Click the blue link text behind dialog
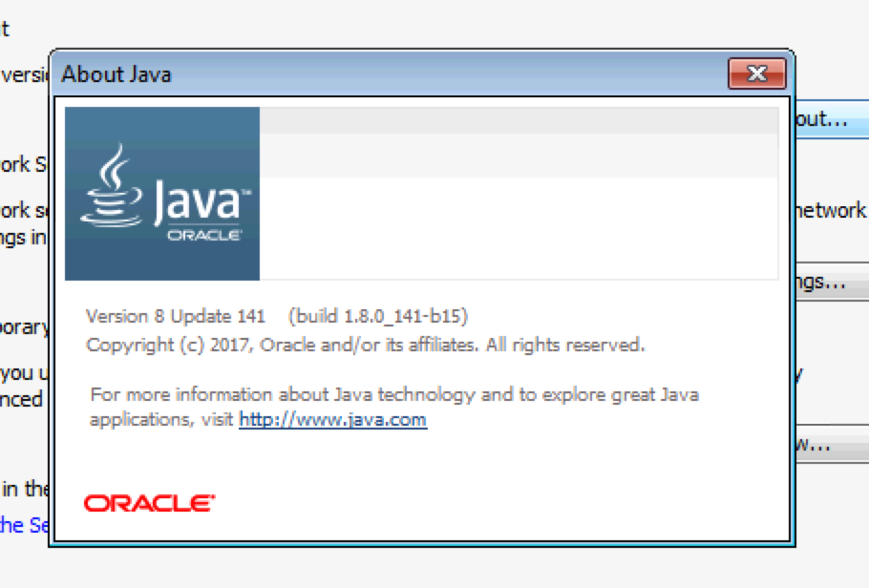 pyautogui.click(x=23, y=524)
